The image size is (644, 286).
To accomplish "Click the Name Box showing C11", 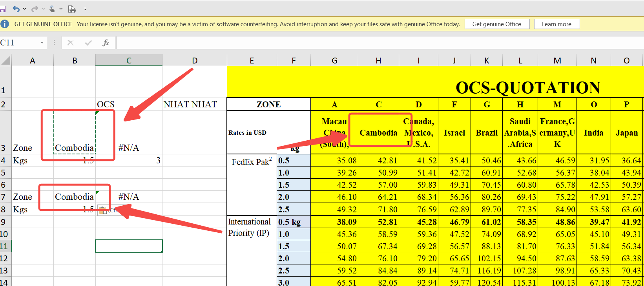I will (20, 43).
